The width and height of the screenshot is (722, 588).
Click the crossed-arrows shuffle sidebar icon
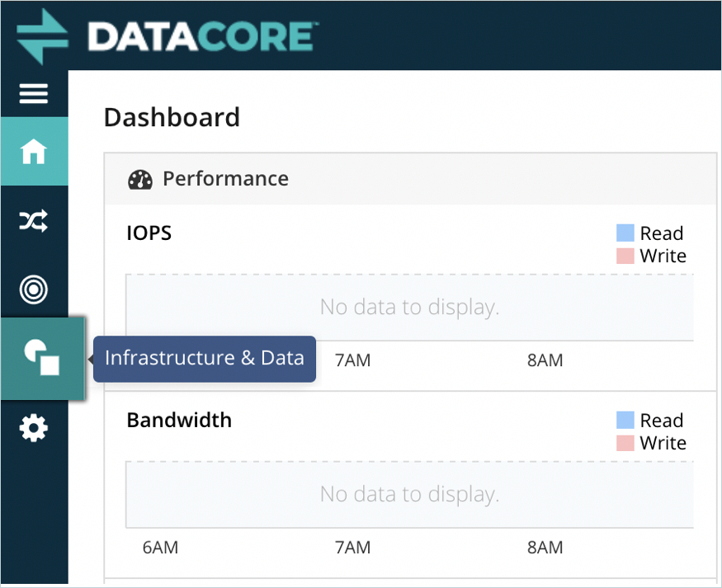[x=34, y=220]
